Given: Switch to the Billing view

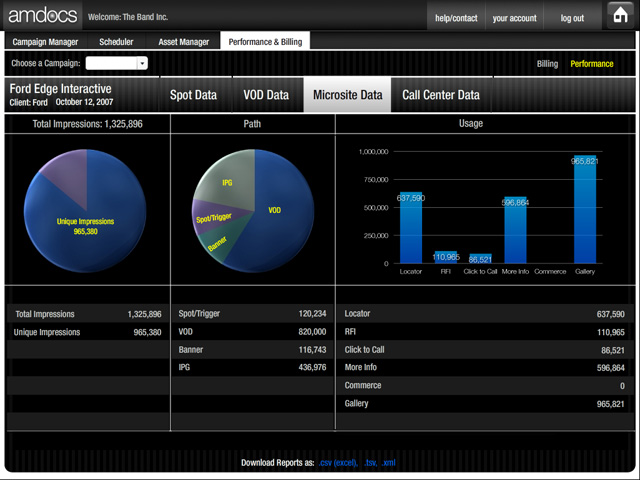Looking at the screenshot, I should [547, 64].
